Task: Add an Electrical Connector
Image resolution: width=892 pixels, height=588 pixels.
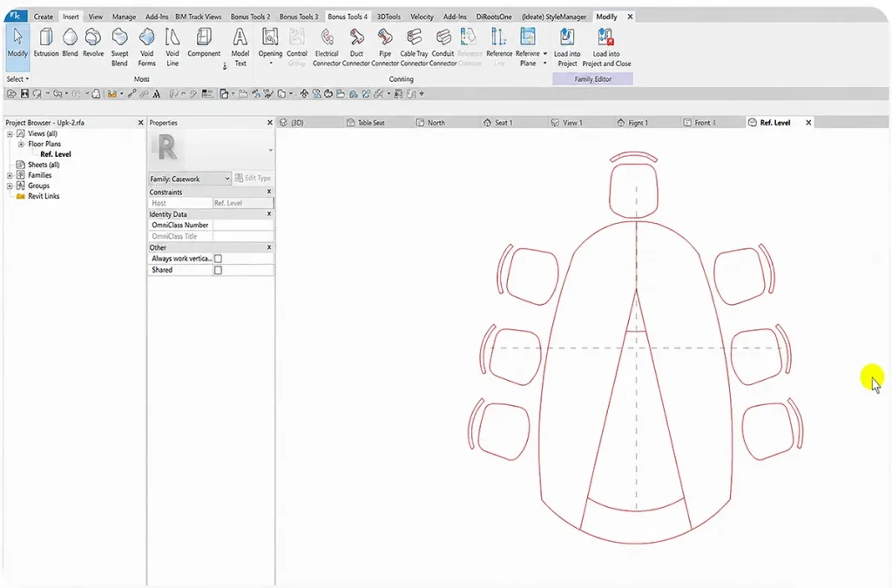Action: tap(327, 47)
